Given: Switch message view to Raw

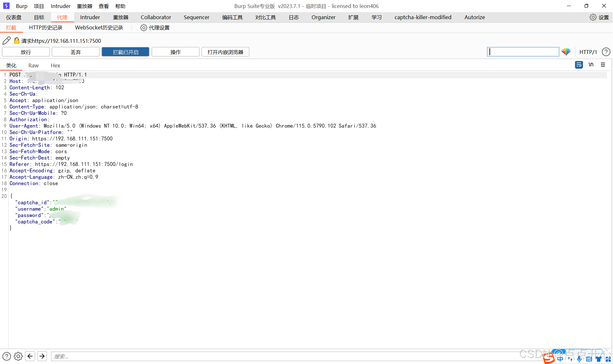Looking at the screenshot, I should [34, 65].
